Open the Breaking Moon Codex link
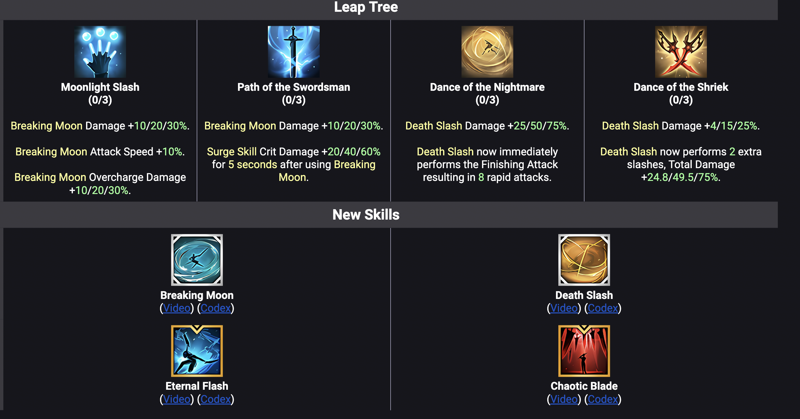 click(216, 308)
